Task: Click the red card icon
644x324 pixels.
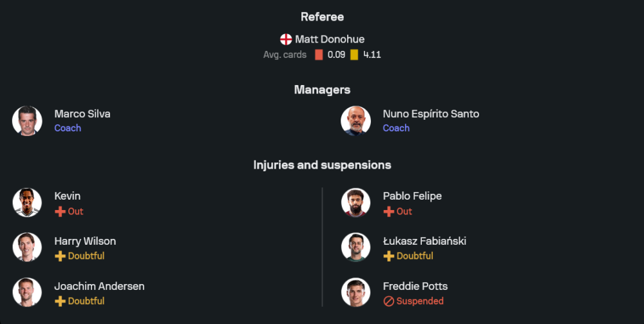Action: (319, 55)
